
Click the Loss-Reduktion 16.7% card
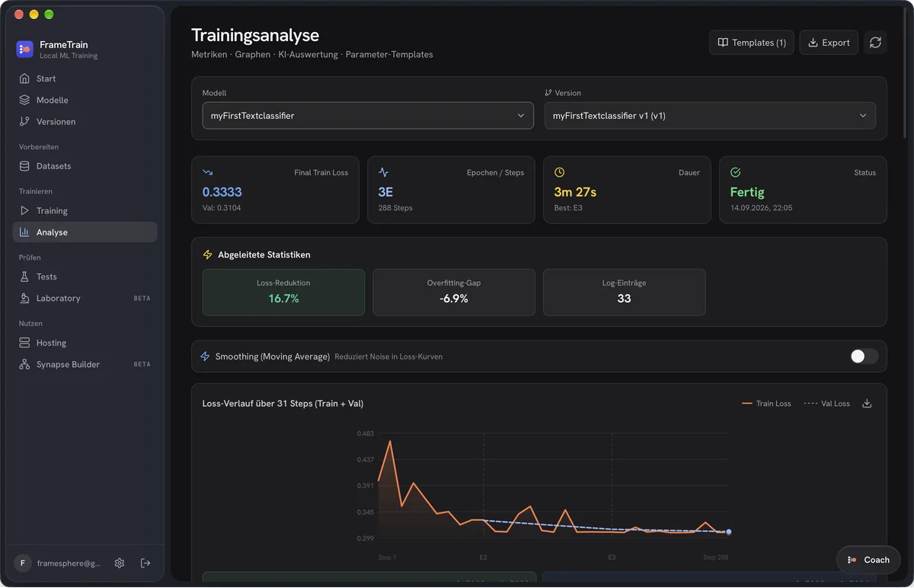pos(283,292)
